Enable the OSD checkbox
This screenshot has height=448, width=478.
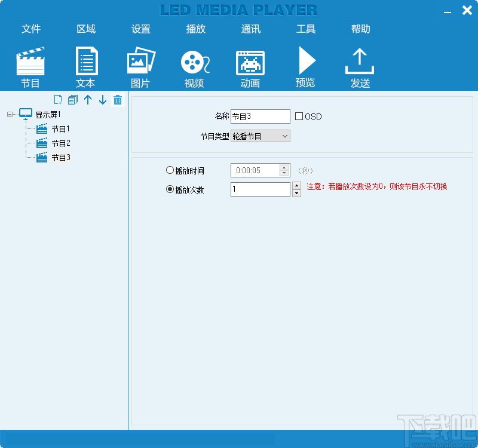(x=299, y=116)
